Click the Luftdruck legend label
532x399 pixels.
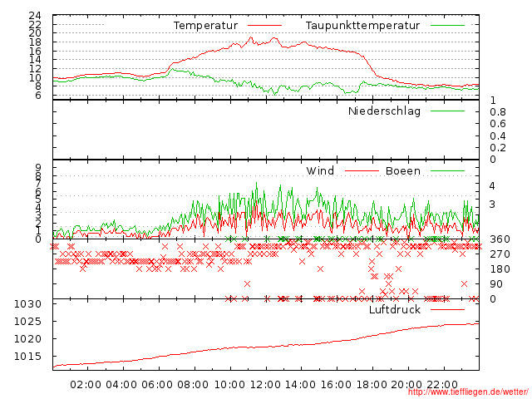coord(395,309)
